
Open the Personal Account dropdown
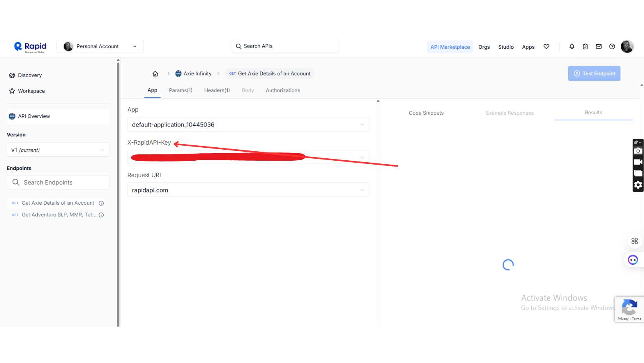100,46
